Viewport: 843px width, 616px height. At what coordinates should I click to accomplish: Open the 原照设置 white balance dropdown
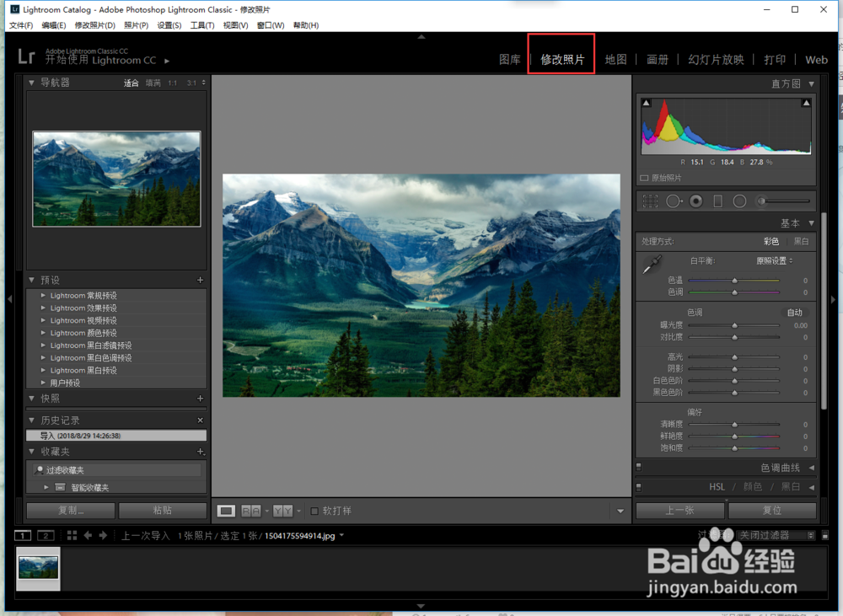(774, 260)
